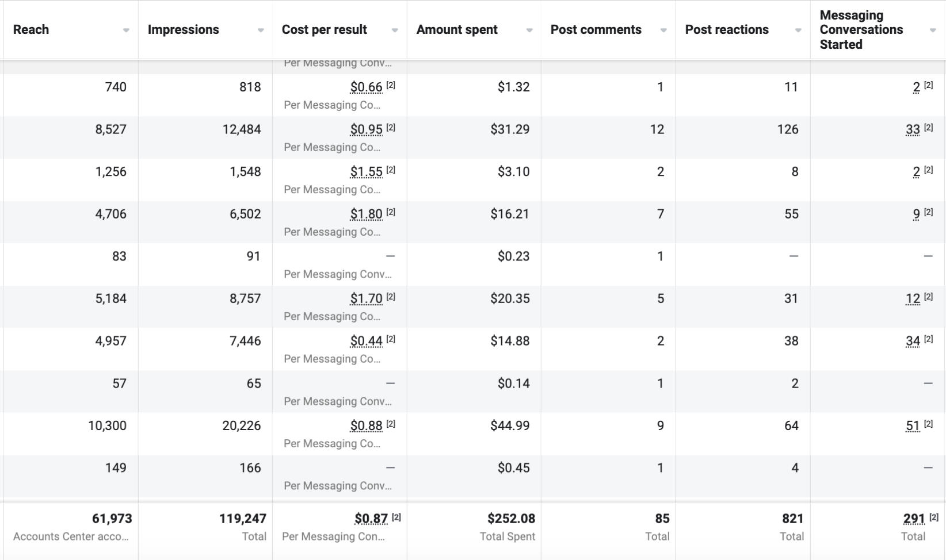
Task: Click the total 291 messaging conversations link
Action: coord(914,519)
